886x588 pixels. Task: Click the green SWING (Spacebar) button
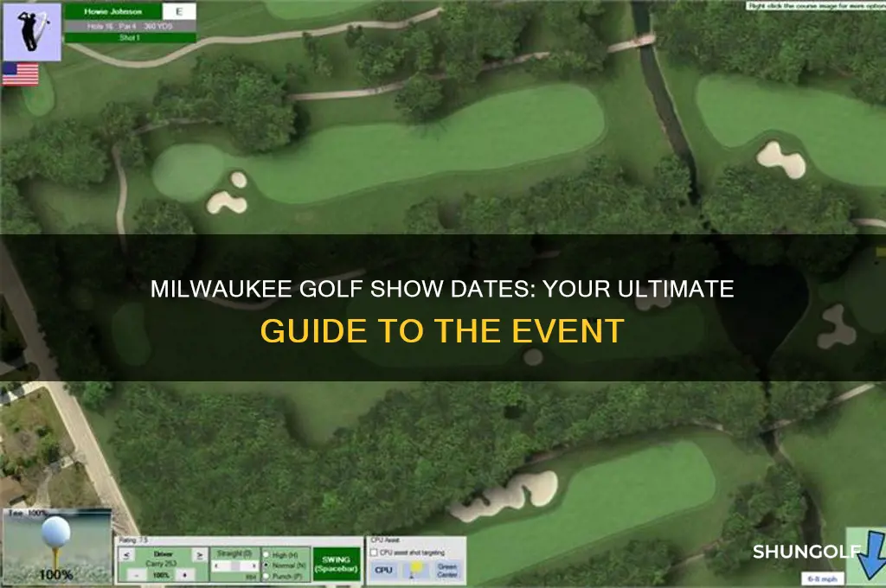[337, 565]
